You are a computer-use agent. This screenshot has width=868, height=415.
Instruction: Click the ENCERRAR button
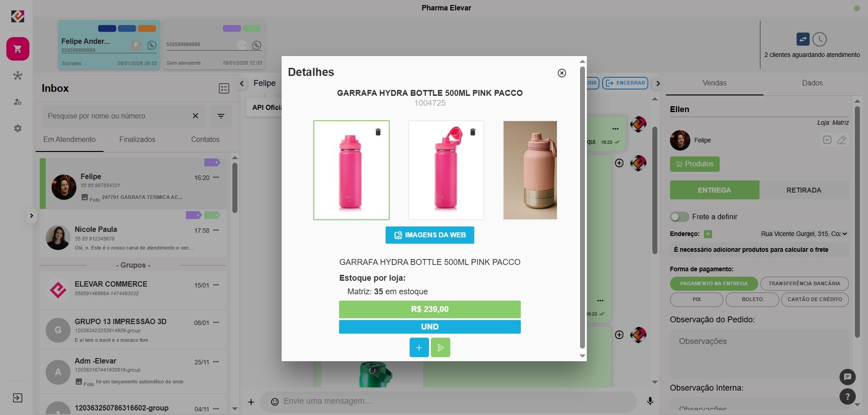coord(625,83)
